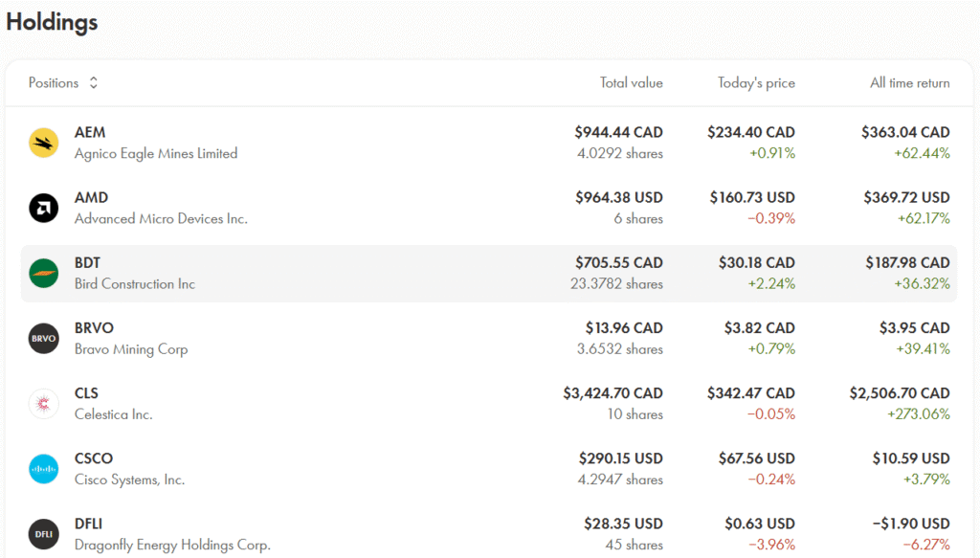Sort holdings by Positions column header
The height and width of the screenshot is (558, 980).
pyautogui.click(x=54, y=83)
